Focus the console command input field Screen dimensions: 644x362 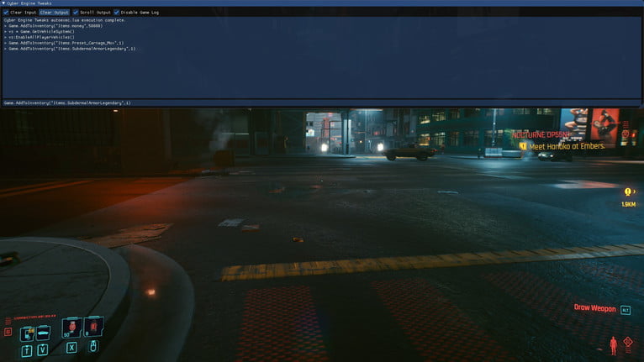click(322, 103)
